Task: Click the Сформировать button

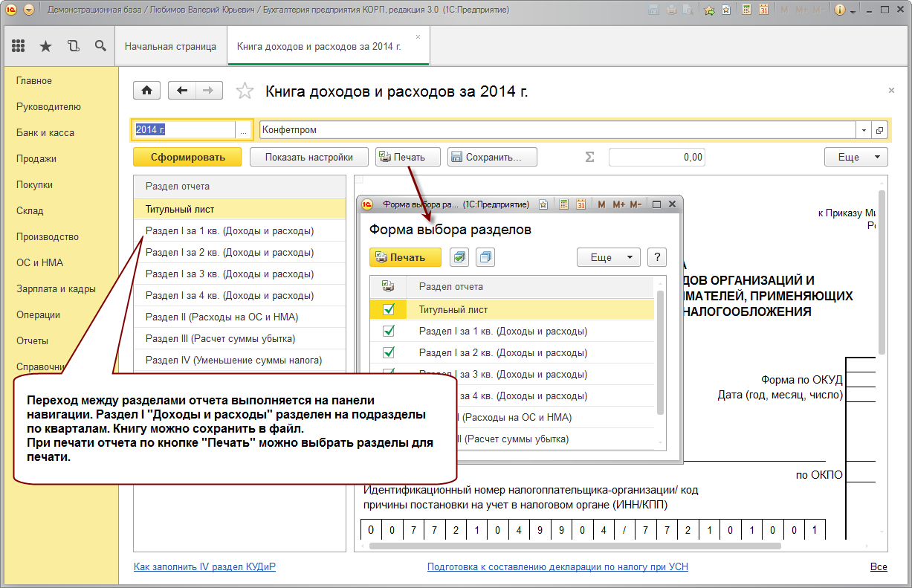Action: (188, 157)
